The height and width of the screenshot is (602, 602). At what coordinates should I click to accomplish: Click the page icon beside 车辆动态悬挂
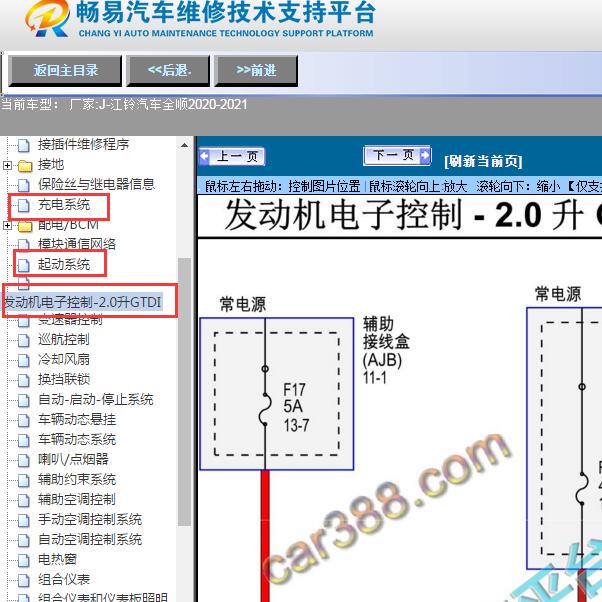click(24, 420)
